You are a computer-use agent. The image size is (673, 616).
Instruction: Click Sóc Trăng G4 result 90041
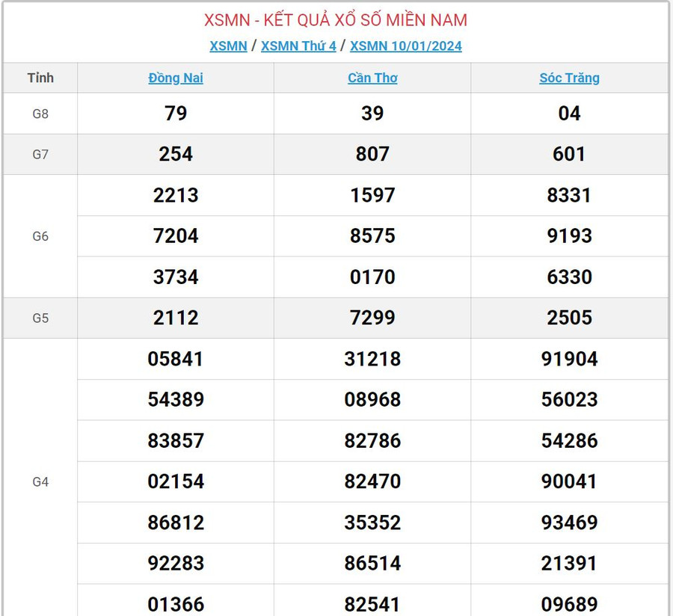point(569,481)
